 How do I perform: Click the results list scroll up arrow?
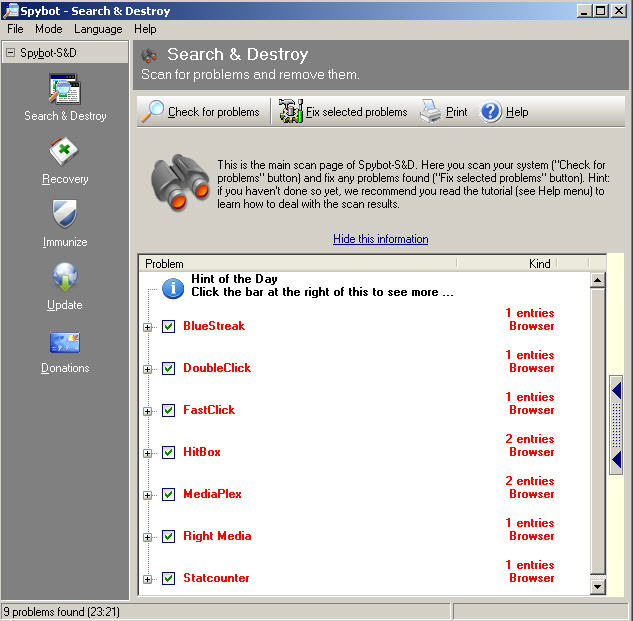(x=597, y=280)
